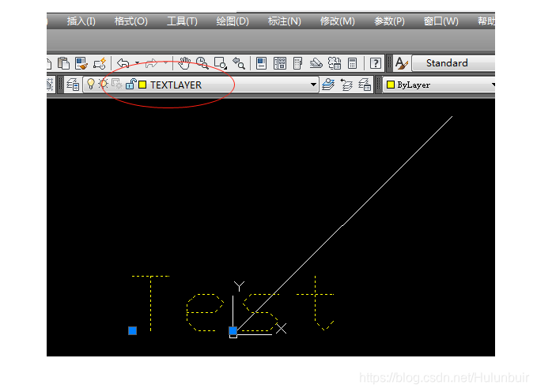
Task: Activate the Pan hand tool
Action: pos(184,63)
